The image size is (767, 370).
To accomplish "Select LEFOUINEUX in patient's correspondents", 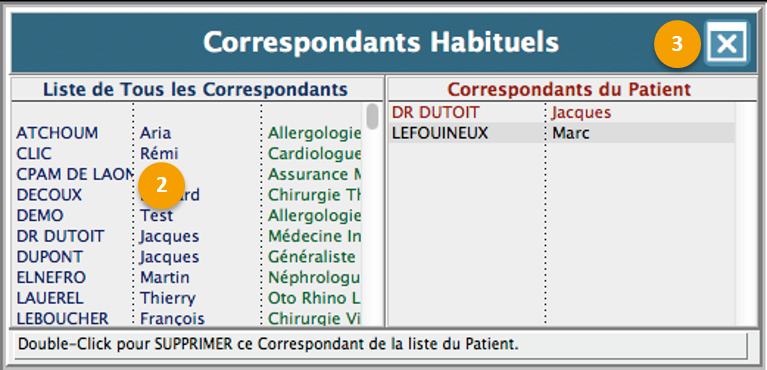I will click(x=440, y=133).
